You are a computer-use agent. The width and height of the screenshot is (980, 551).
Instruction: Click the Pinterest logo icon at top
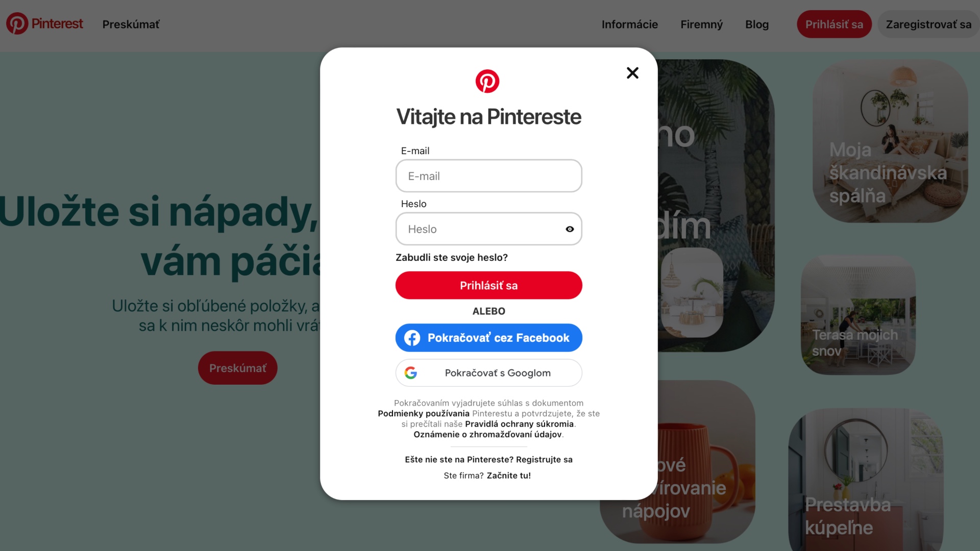(x=17, y=23)
